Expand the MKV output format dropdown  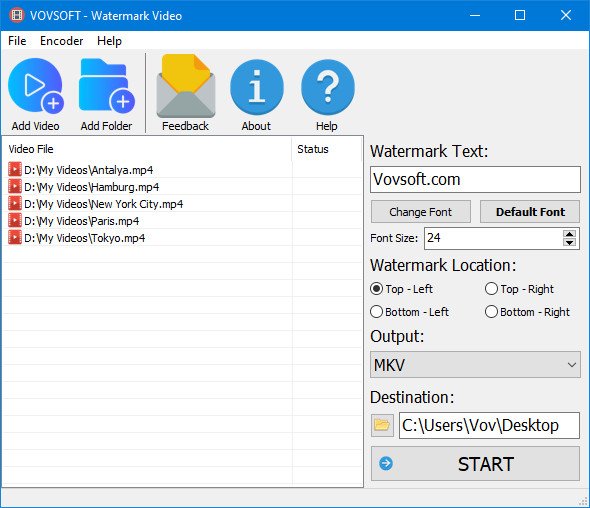pyautogui.click(x=475, y=365)
